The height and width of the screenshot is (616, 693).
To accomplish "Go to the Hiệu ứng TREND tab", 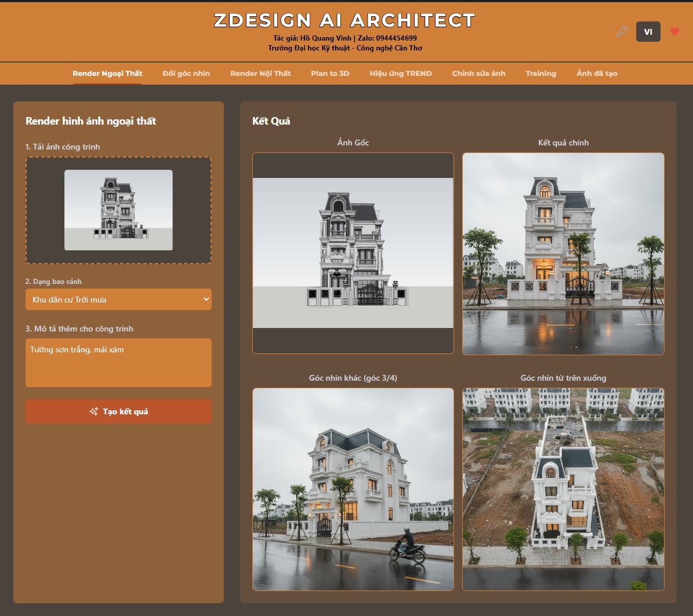I will pos(401,74).
